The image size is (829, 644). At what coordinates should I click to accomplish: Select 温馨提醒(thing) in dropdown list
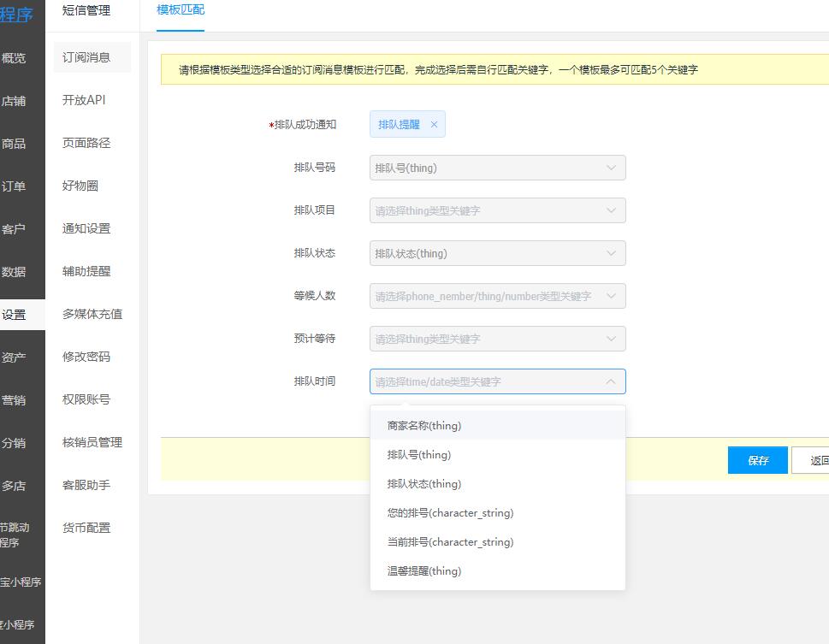coord(424,571)
